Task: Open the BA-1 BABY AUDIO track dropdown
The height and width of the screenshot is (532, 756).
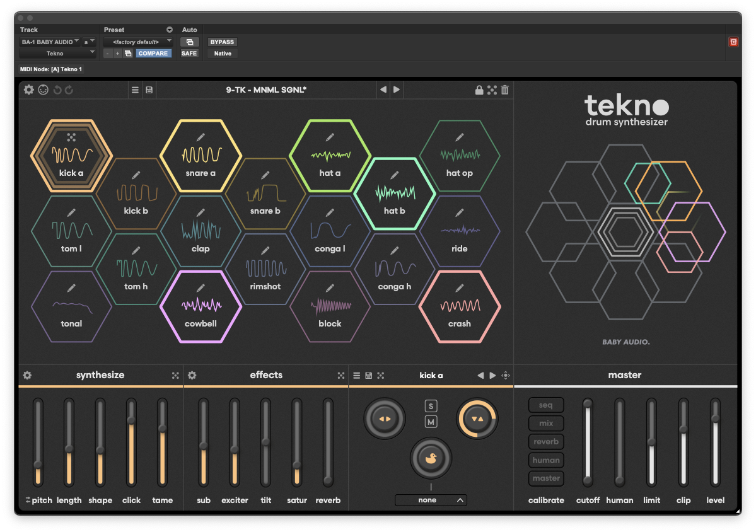Action: click(50, 42)
